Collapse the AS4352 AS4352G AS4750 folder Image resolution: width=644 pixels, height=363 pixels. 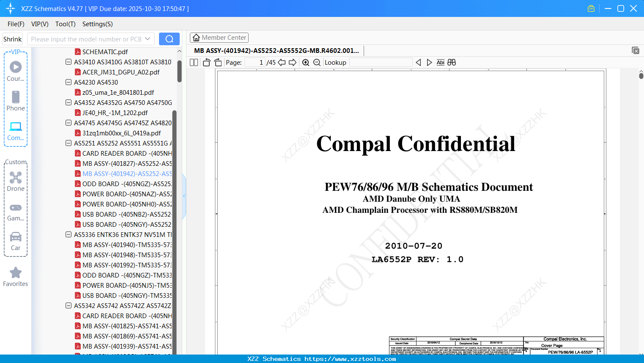click(x=69, y=102)
